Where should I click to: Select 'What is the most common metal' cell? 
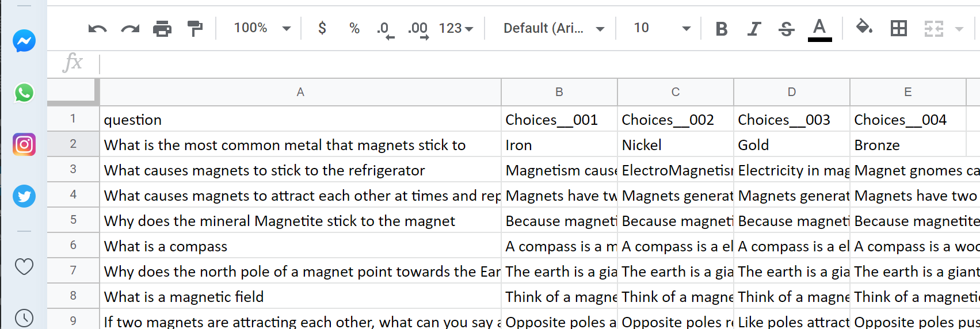click(300, 144)
